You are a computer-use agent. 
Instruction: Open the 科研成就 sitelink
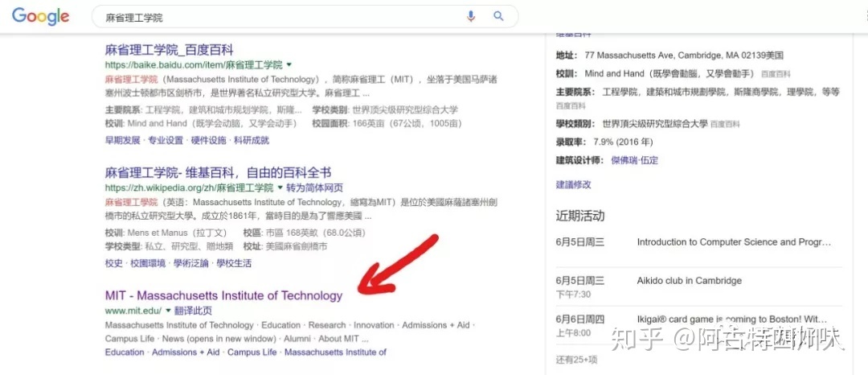(252, 141)
